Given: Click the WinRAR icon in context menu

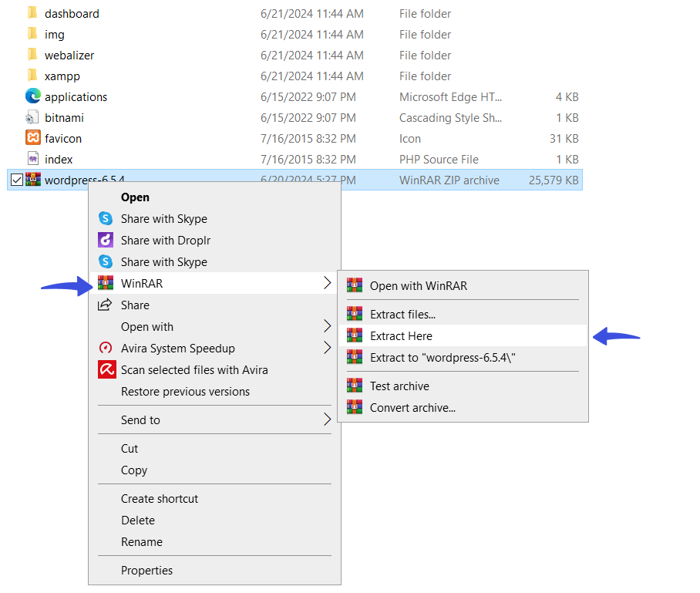Looking at the screenshot, I should pyautogui.click(x=106, y=283).
